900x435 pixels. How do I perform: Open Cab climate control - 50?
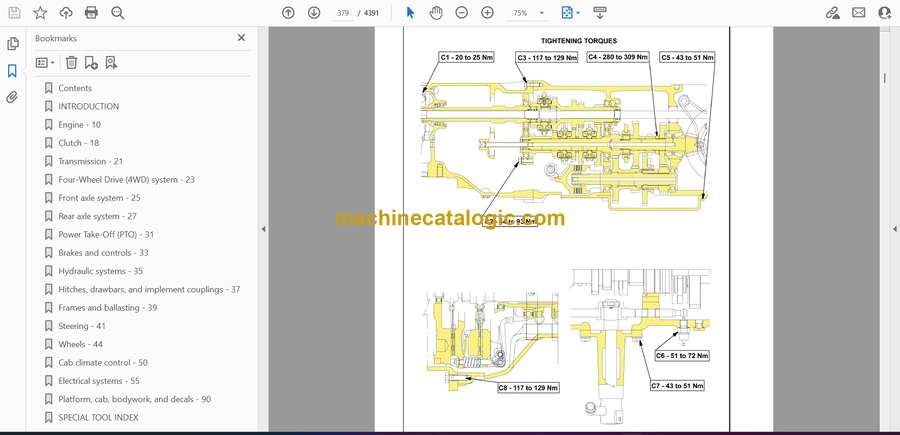[103, 363]
